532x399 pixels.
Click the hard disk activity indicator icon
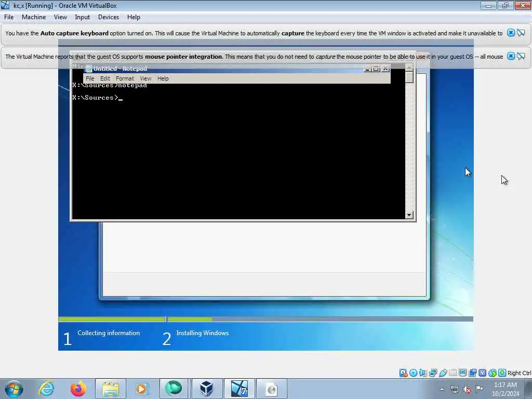pyautogui.click(x=403, y=373)
